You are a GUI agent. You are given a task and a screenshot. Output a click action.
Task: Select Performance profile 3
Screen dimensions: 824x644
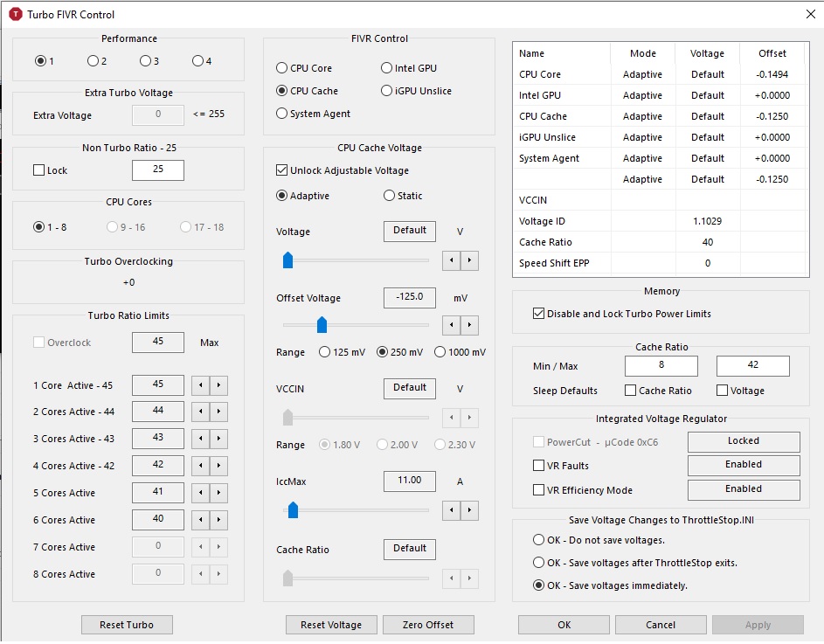click(149, 61)
